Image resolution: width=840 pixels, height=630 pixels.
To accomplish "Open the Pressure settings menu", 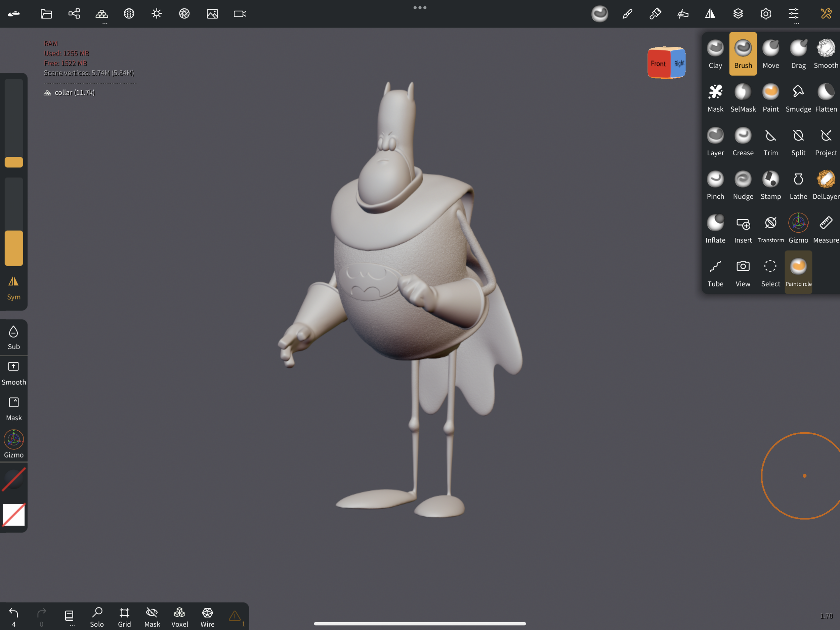I will tap(683, 14).
